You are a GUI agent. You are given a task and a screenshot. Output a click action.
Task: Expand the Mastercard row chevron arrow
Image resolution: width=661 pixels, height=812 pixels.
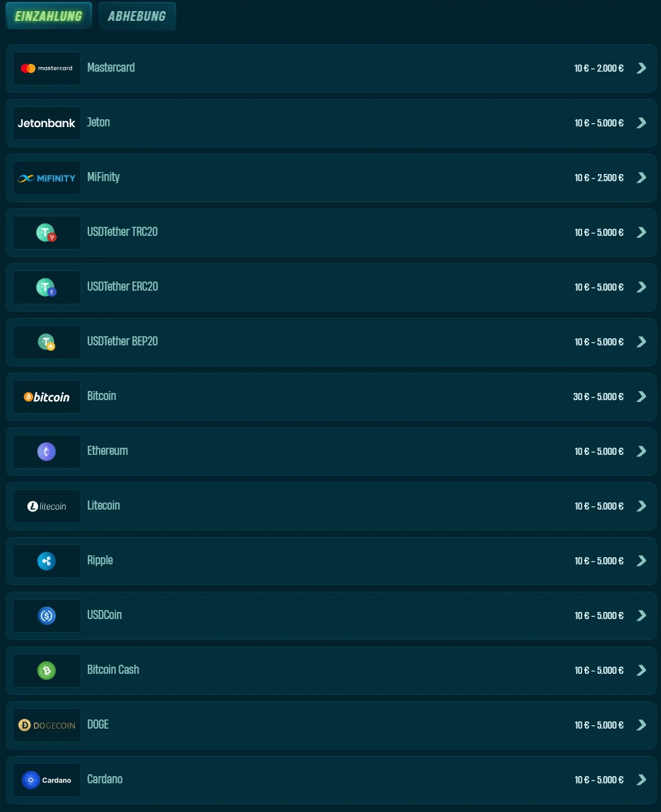[x=641, y=68]
